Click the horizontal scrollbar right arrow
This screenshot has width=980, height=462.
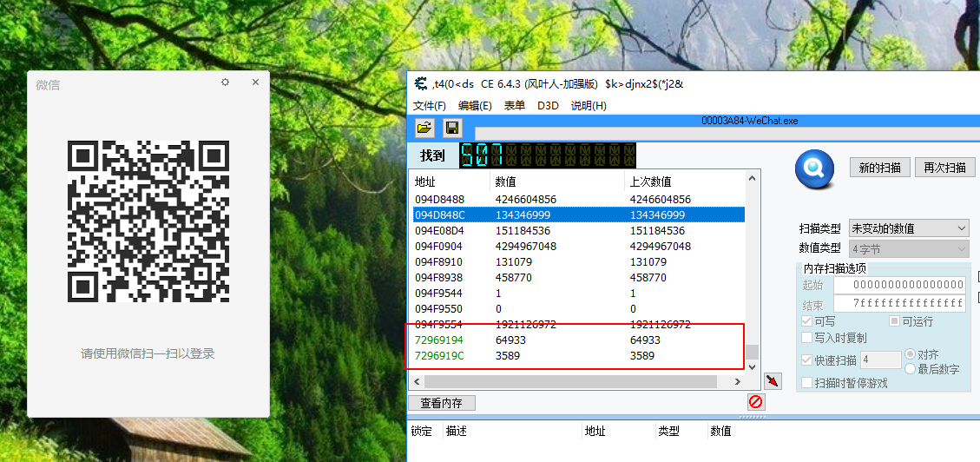click(x=737, y=380)
